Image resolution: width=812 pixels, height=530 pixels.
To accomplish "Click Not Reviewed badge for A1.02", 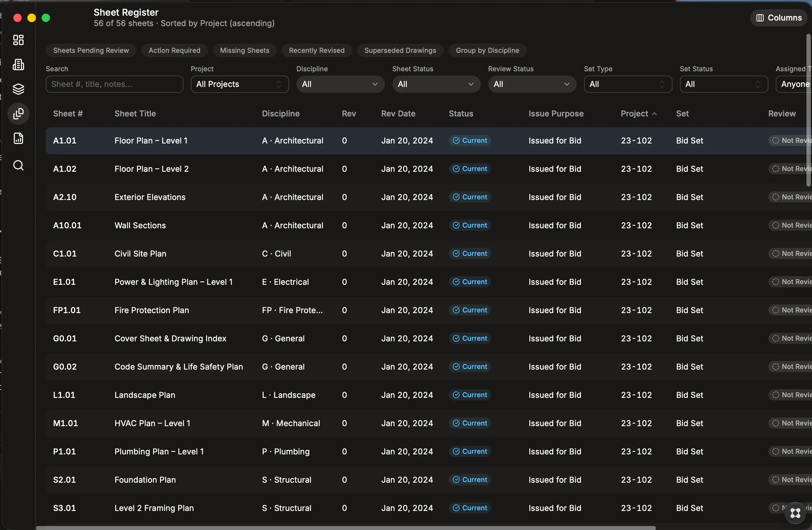I will coord(790,169).
